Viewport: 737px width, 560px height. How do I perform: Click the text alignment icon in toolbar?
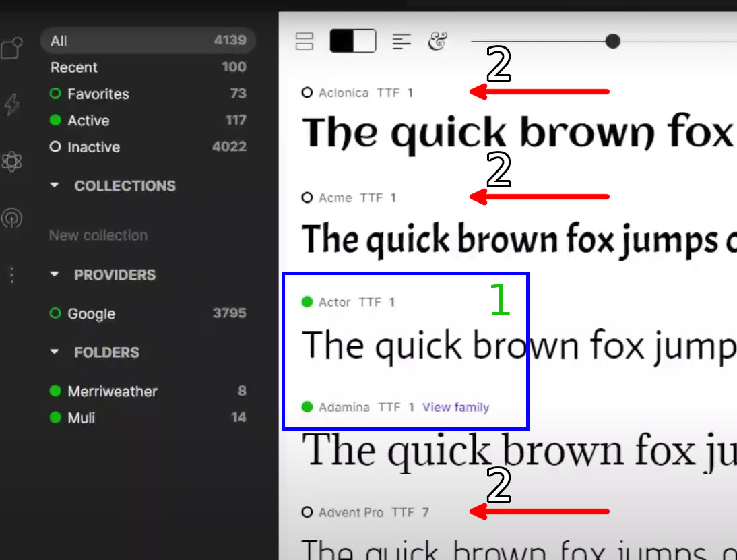point(402,41)
